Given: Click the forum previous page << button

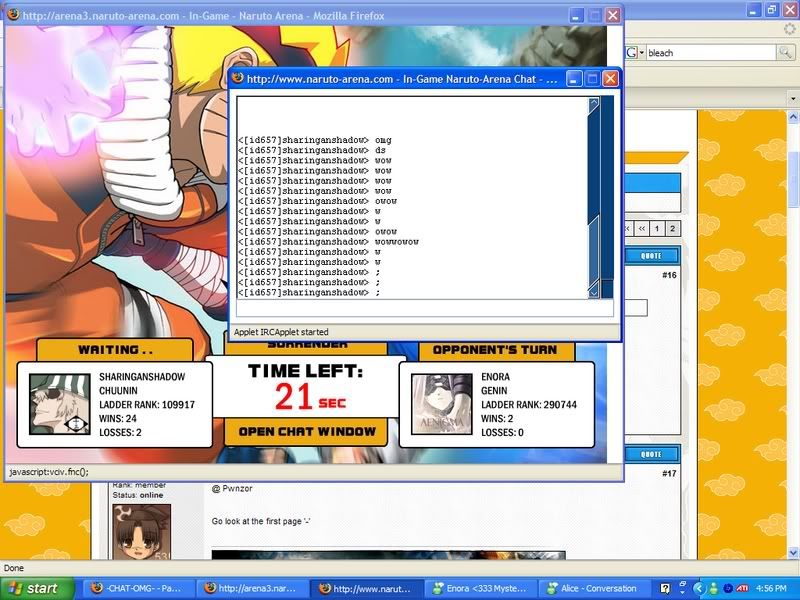Looking at the screenshot, I should pos(642,229).
